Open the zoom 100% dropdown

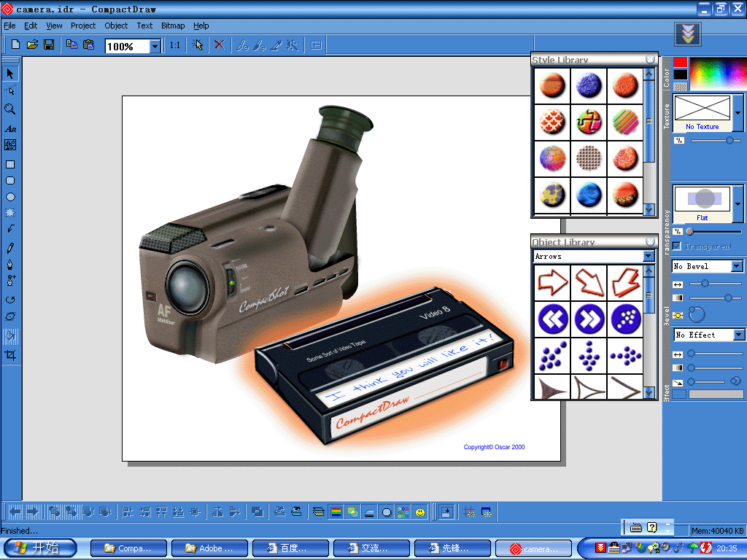155,46
